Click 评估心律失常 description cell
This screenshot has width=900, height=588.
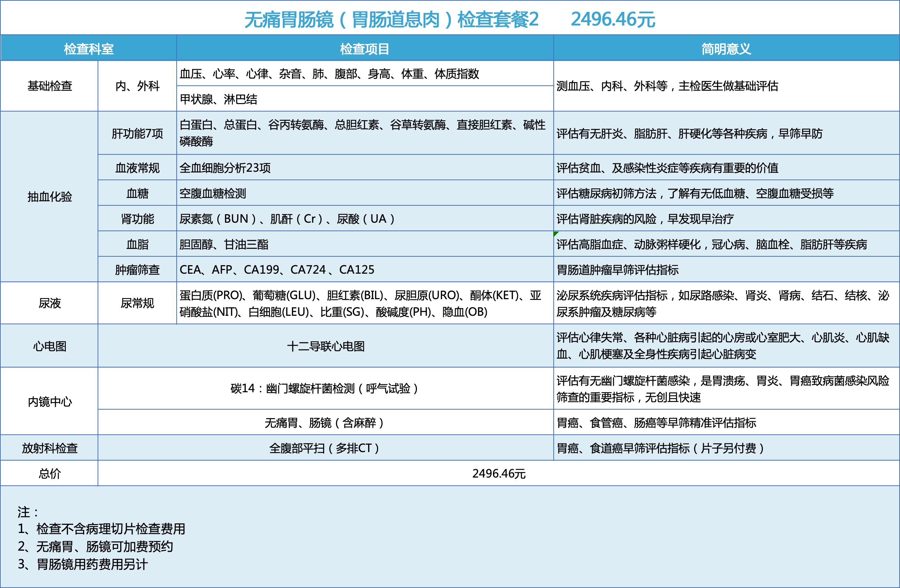(726, 346)
